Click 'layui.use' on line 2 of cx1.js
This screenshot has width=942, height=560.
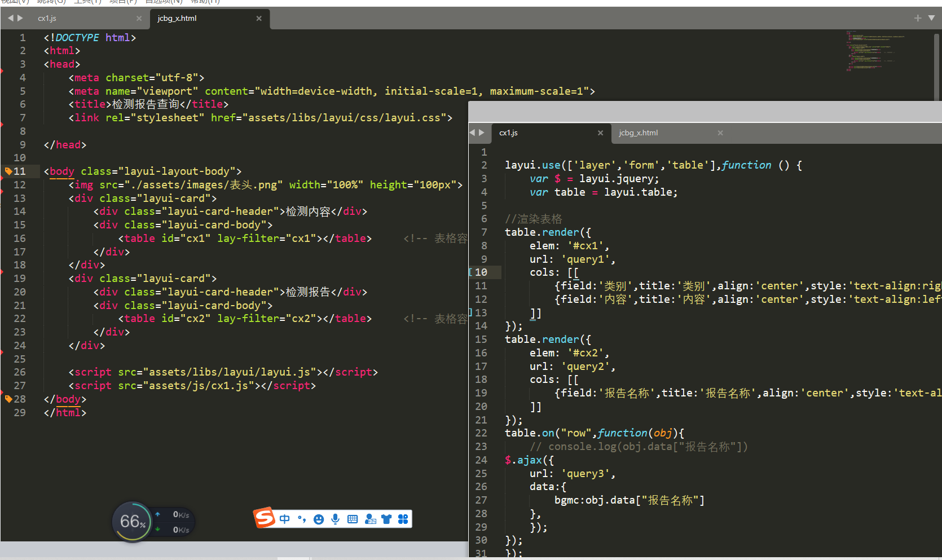tap(532, 165)
